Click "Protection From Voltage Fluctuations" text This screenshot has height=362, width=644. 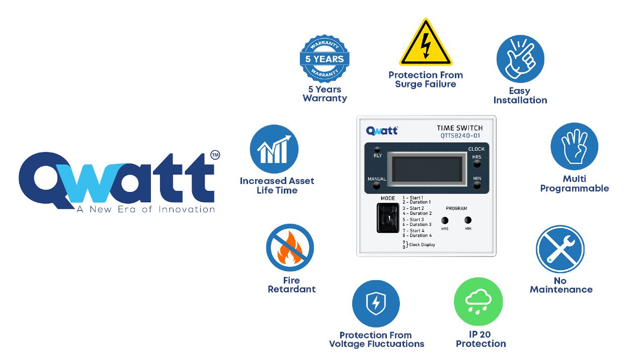coord(376,339)
